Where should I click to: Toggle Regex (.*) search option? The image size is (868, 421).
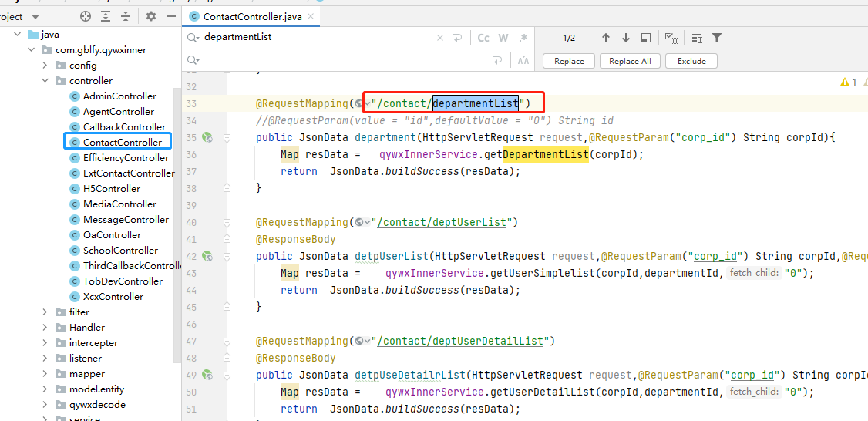point(523,39)
